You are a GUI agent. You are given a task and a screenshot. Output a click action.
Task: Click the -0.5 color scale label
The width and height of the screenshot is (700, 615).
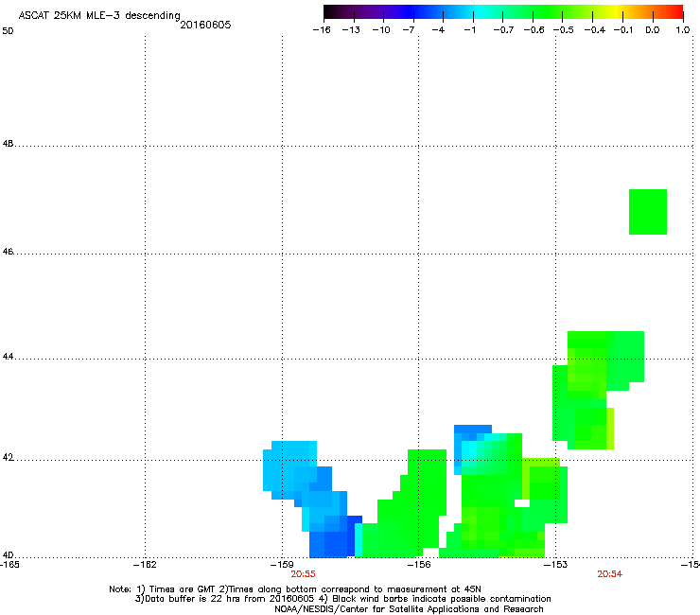pyautogui.click(x=564, y=30)
